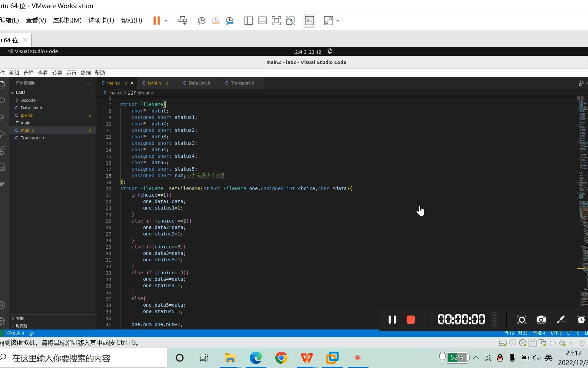Open main binary file in explorer
Image resolution: width=588 pixels, height=368 pixels.
click(x=53, y=123)
